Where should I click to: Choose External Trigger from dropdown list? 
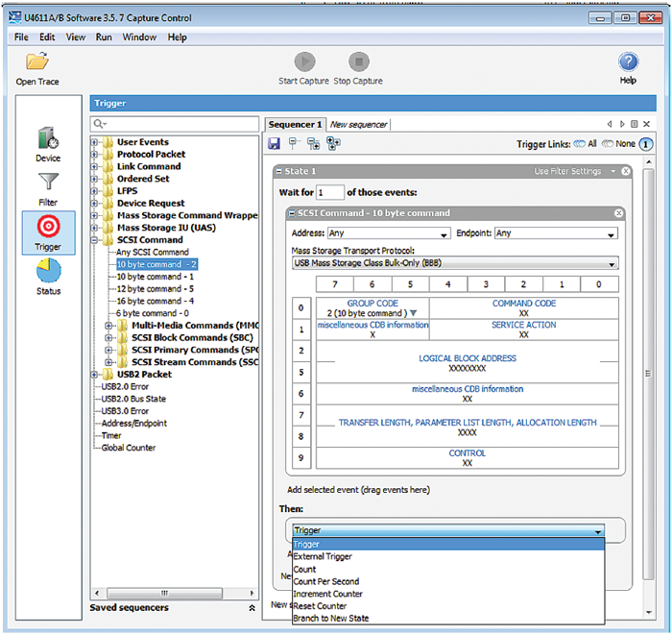pos(448,556)
